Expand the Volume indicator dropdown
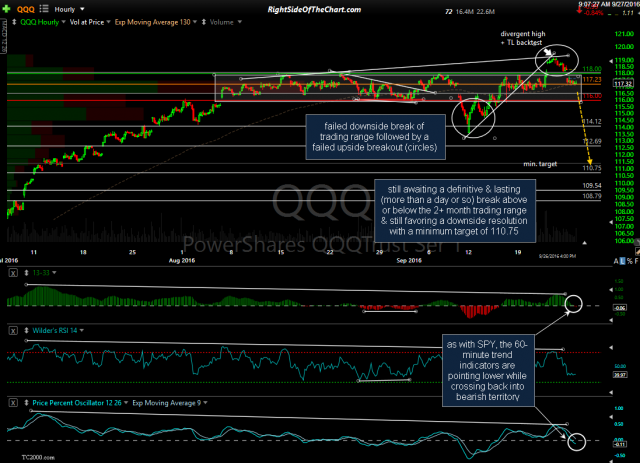 point(240,22)
